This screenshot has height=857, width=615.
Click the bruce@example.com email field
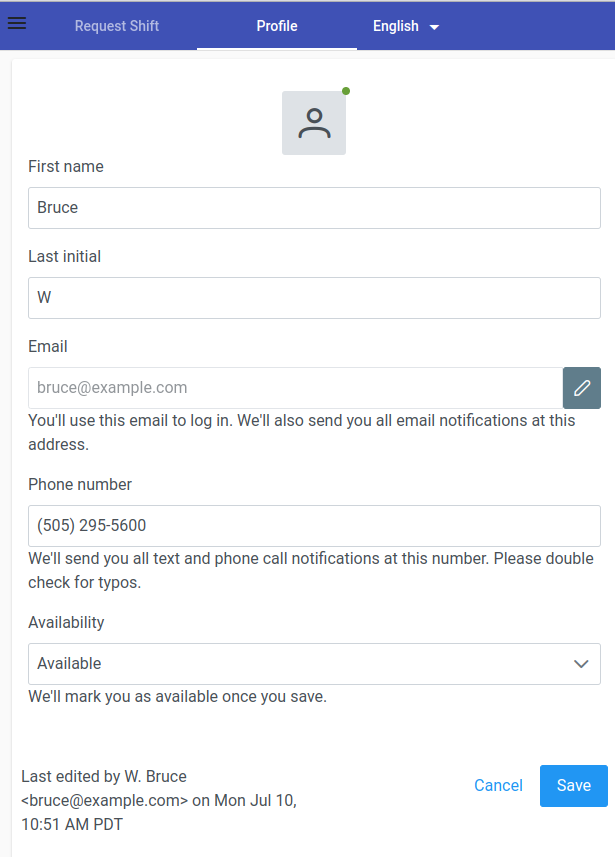pyautogui.click(x=295, y=388)
